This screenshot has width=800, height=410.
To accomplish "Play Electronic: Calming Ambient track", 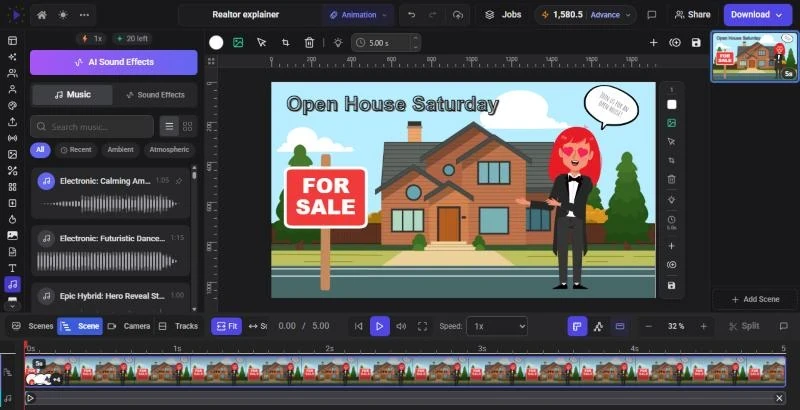I will 46,181.
